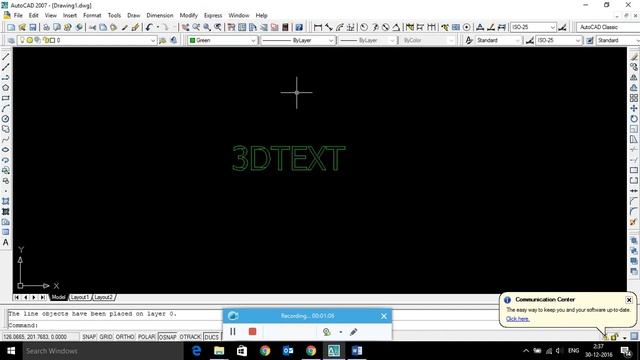Open the Dimension menu
Viewport: 640px width, 360px height.
160,16
